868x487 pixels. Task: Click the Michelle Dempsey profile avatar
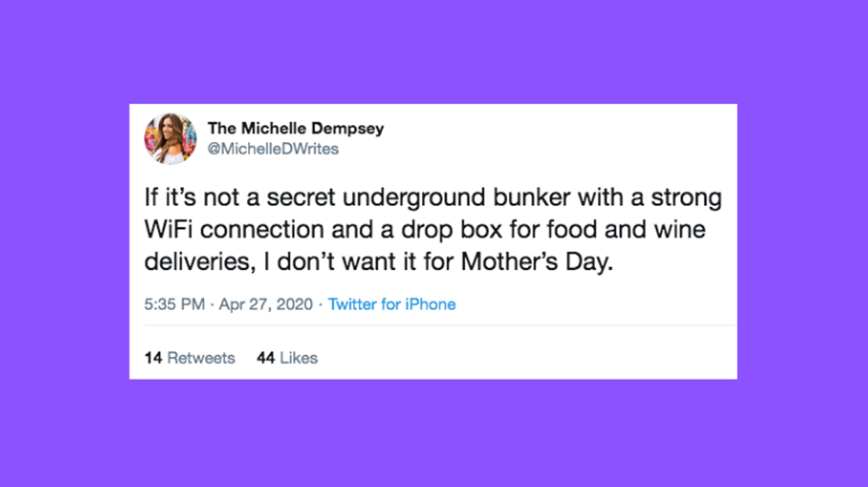[x=170, y=139]
